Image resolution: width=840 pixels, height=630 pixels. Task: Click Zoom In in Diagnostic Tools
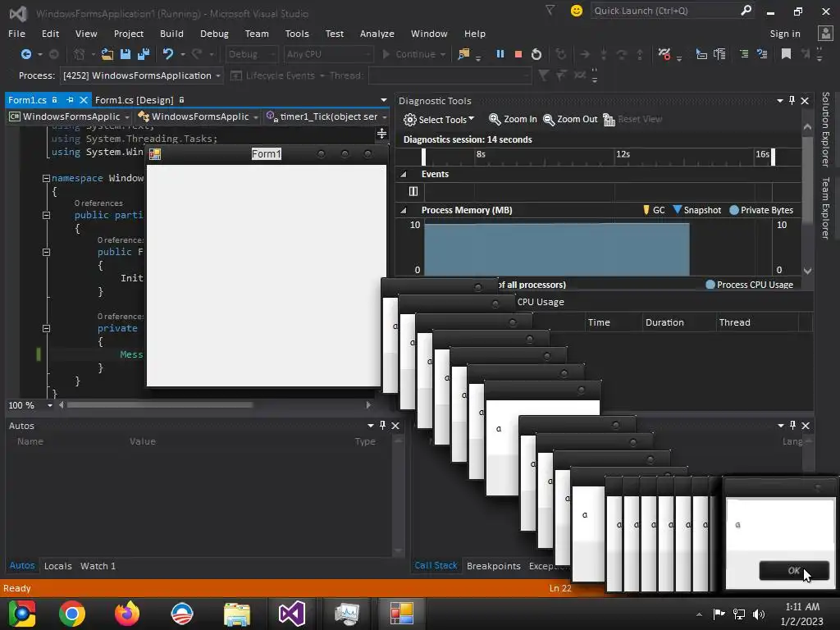coord(513,119)
